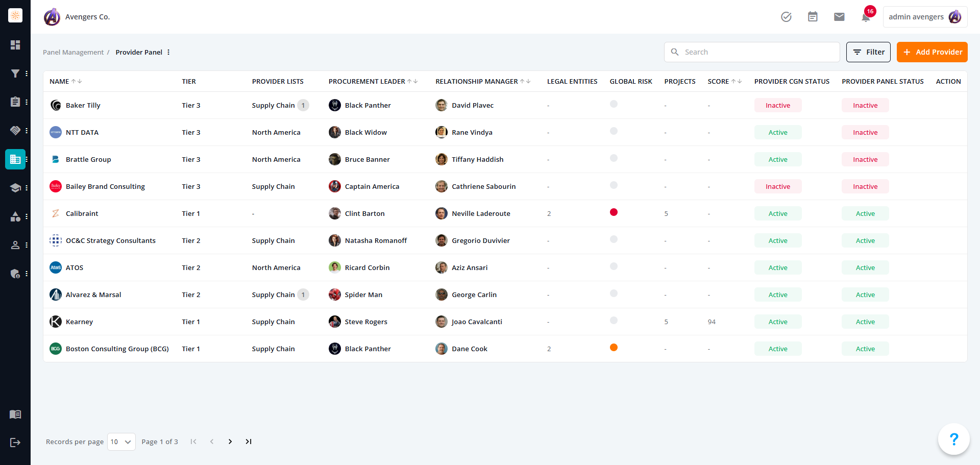
Task: Open admin avengers user menu
Action: pyautogui.click(x=925, y=17)
